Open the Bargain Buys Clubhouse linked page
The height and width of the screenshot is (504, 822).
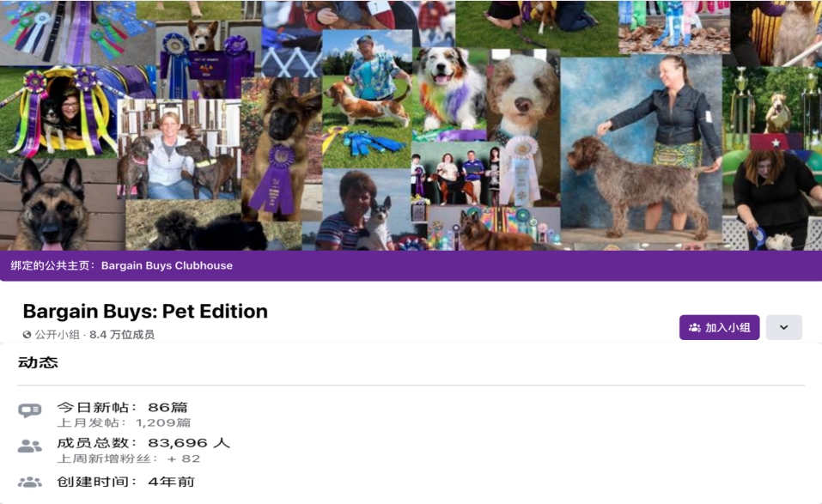pyautogui.click(x=167, y=265)
